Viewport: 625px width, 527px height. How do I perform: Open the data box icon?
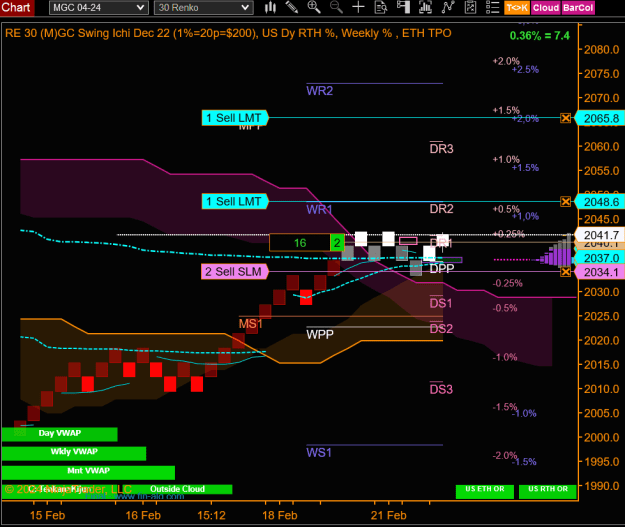[381, 7]
